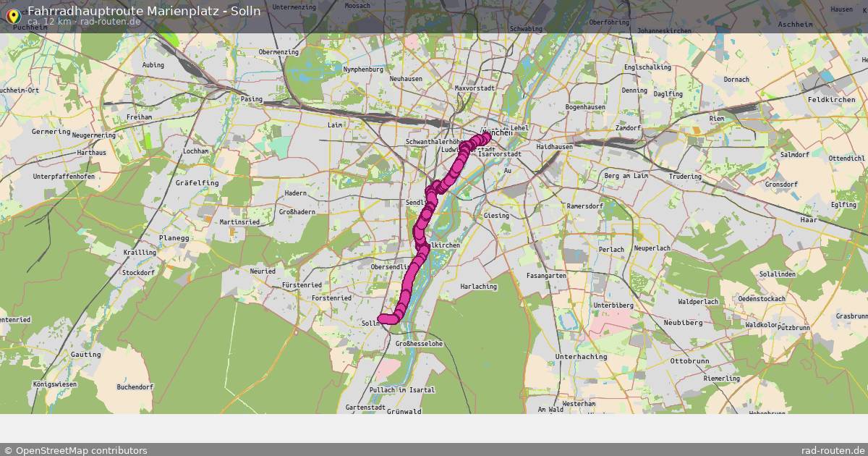
Task: Click the yellow location pin icon
Action: tap(12, 14)
